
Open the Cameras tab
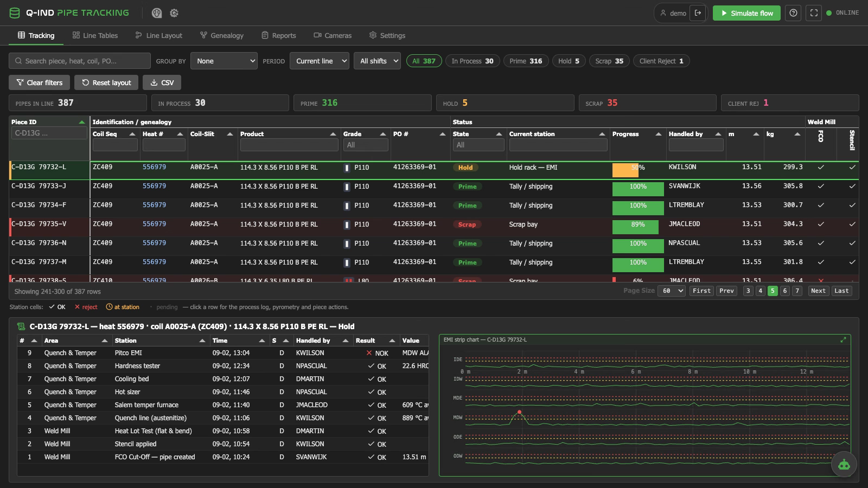point(333,35)
